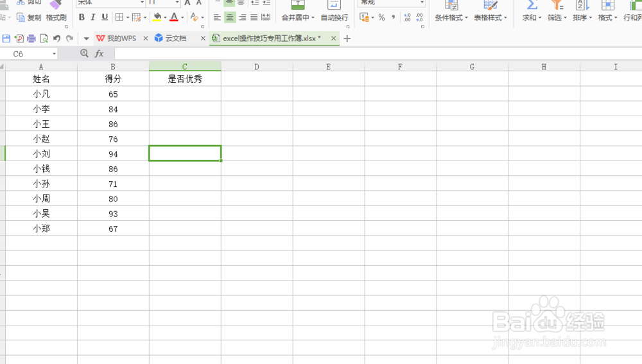Click the Copy (复制) button
The height and width of the screenshot is (364, 642).
(29, 17)
